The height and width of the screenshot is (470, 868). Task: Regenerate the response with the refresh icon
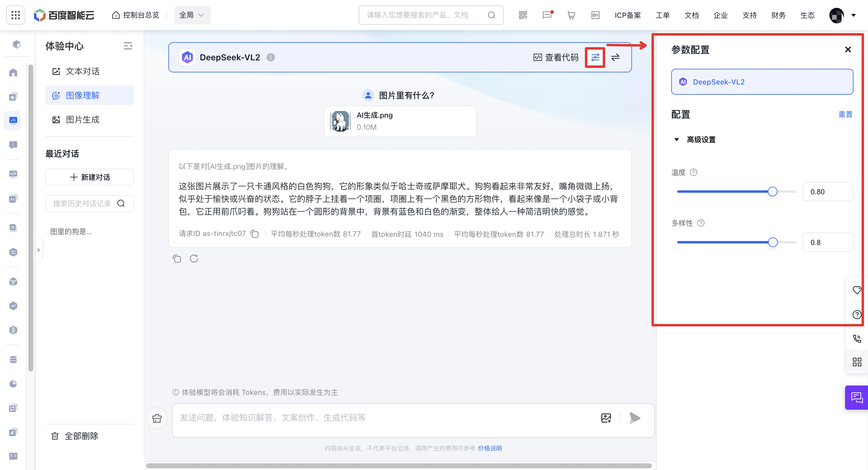(194, 259)
